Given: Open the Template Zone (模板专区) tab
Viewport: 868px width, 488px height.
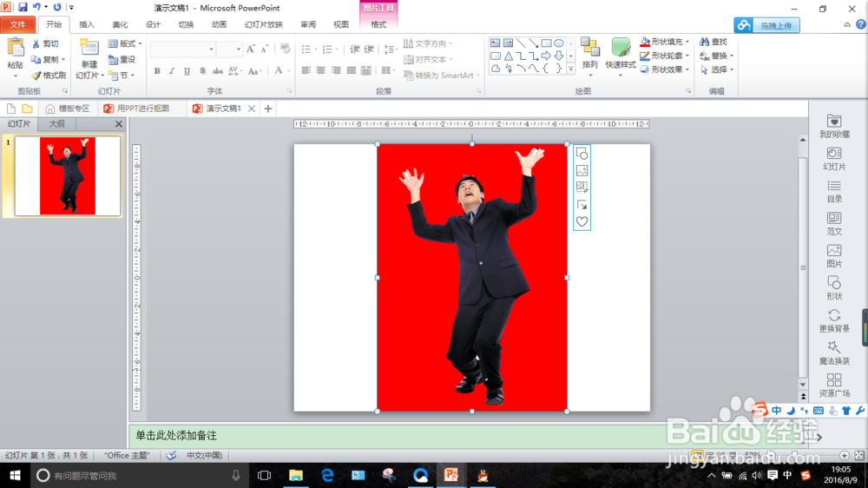Looking at the screenshot, I should 68,109.
